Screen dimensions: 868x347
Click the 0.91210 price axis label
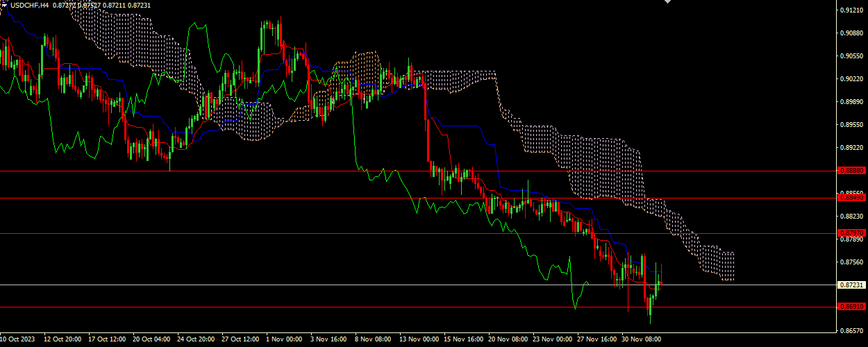coord(851,10)
